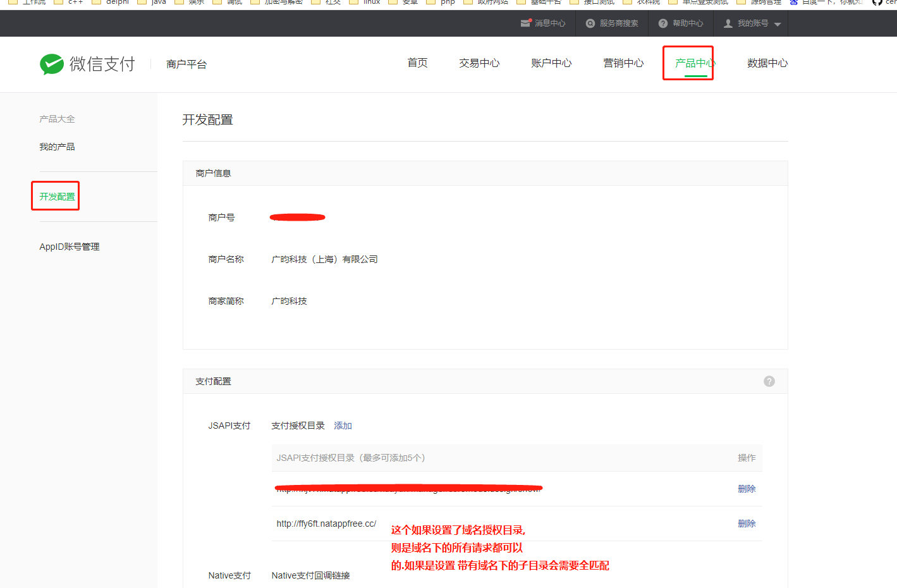Viewport: 897px width, 588px height.
Task: Click the message center envelope icon
Action: (x=525, y=23)
